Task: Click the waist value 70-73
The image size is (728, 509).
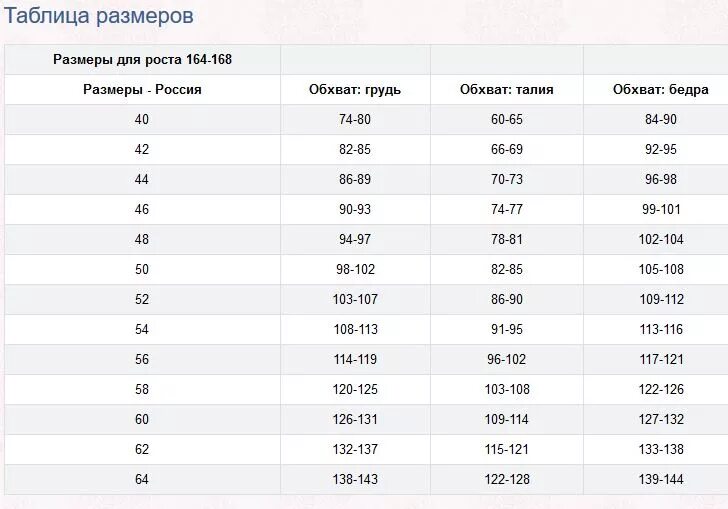Action: 507,179
